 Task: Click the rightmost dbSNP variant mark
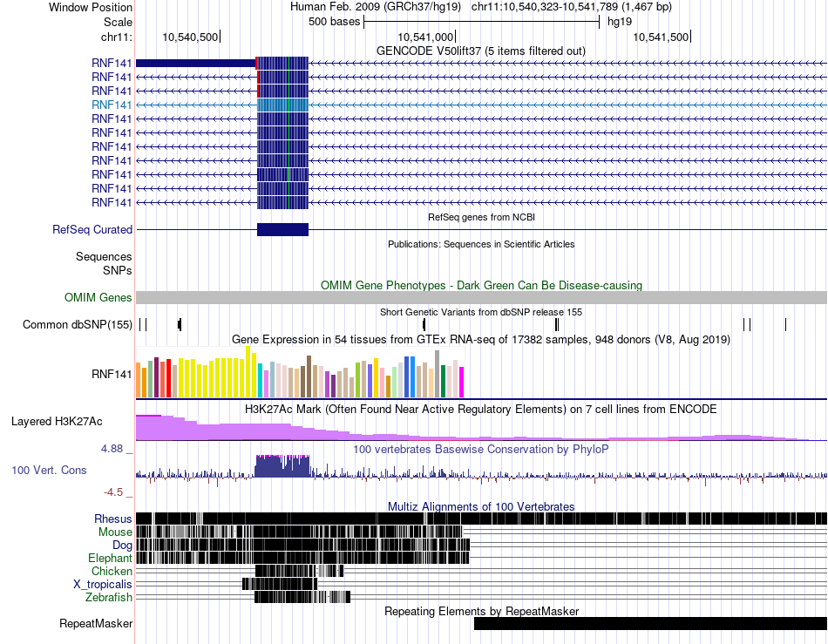click(786, 325)
